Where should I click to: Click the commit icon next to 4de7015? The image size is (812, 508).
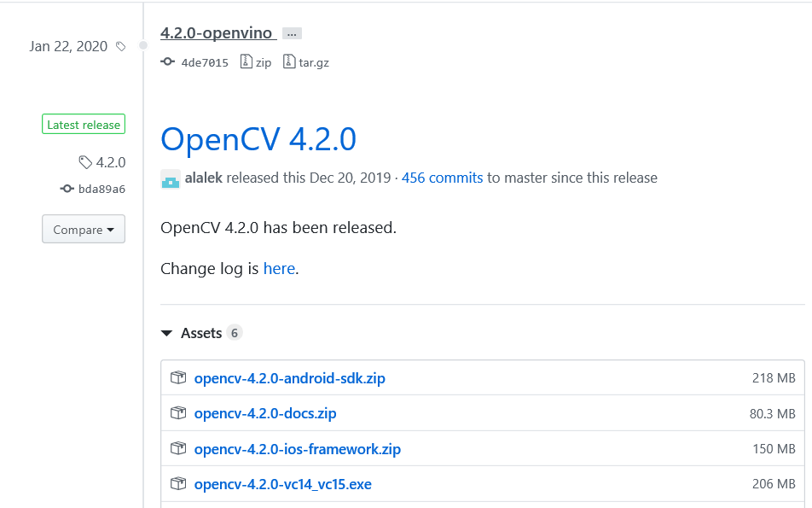pos(167,62)
